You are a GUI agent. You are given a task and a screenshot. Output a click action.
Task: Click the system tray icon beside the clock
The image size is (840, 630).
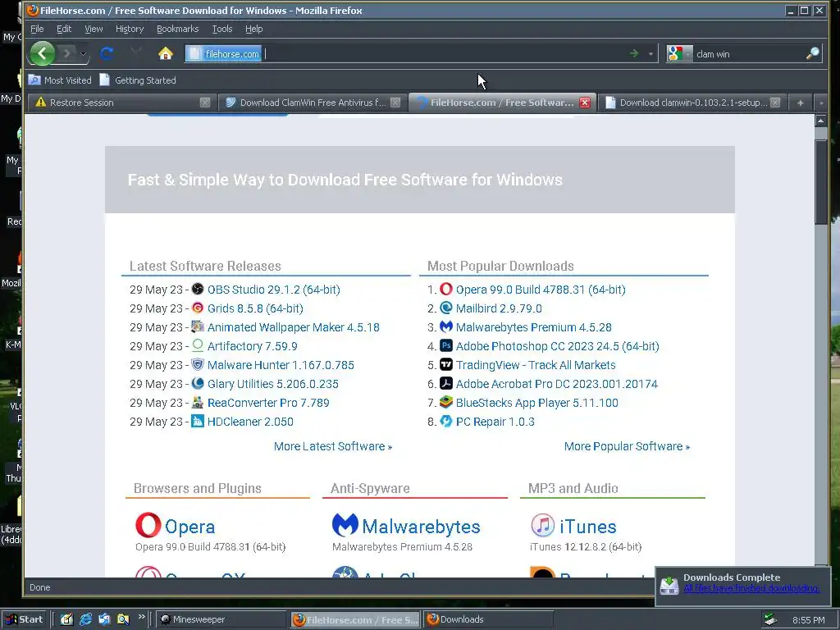click(x=770, y=619)
